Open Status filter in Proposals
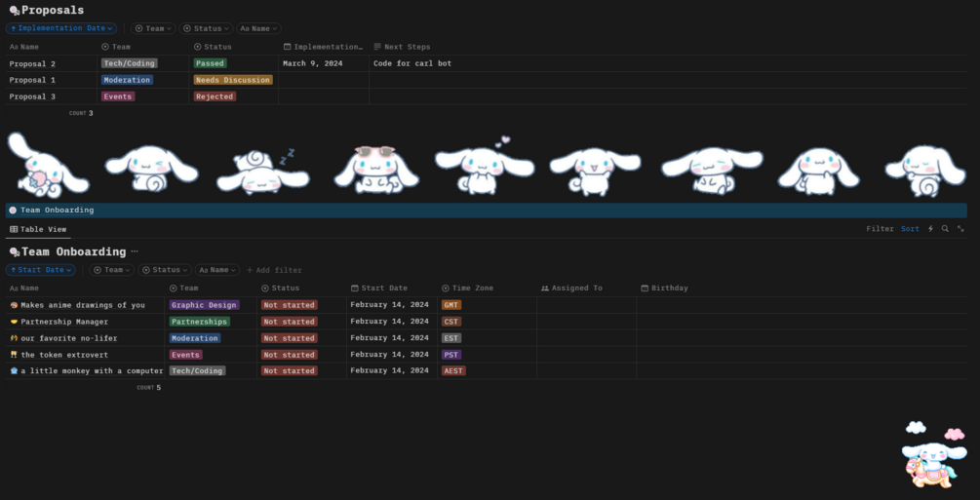The image size is (980, 500). [207, 28]
